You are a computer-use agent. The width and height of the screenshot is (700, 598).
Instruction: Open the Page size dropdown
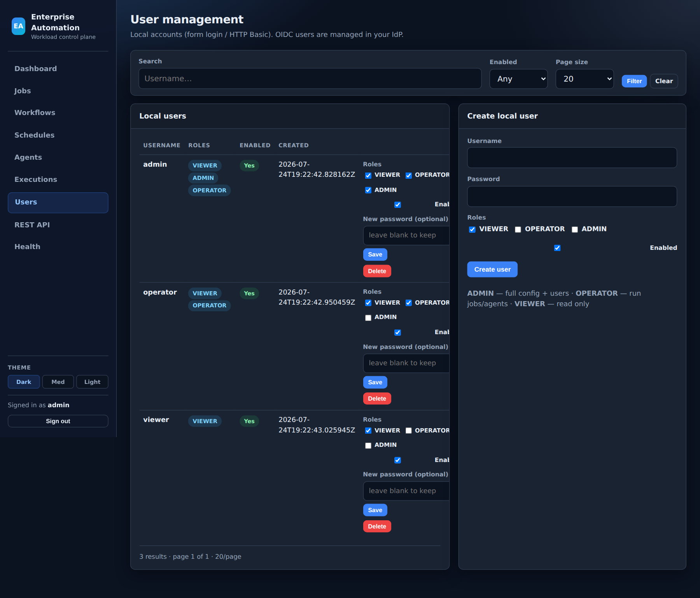coord(584,79)
